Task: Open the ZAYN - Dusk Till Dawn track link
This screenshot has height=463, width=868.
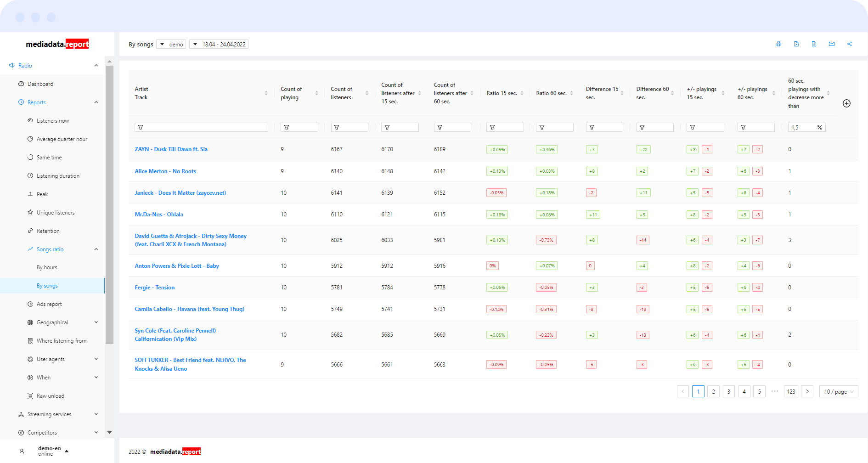Action: 171,149
